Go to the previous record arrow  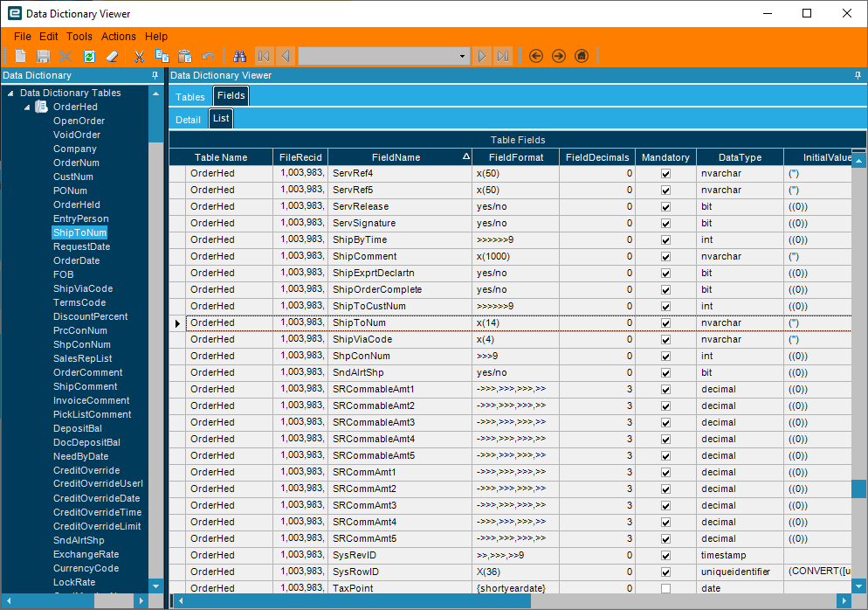pos(286,56)
